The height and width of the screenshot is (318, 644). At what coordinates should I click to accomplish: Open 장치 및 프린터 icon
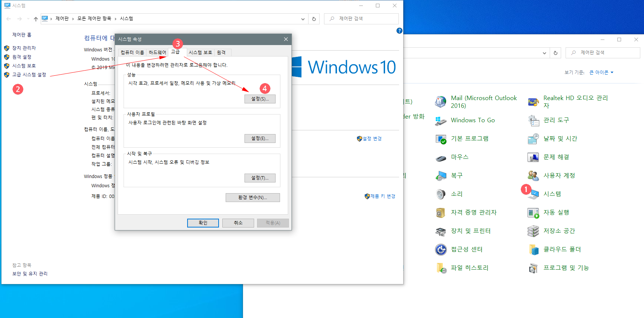point(441,231)
